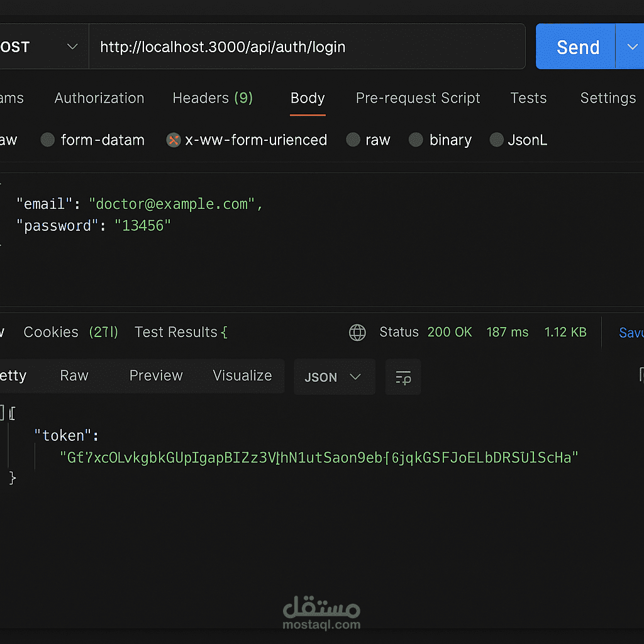Open the request Settings tab

coord(608,98)
